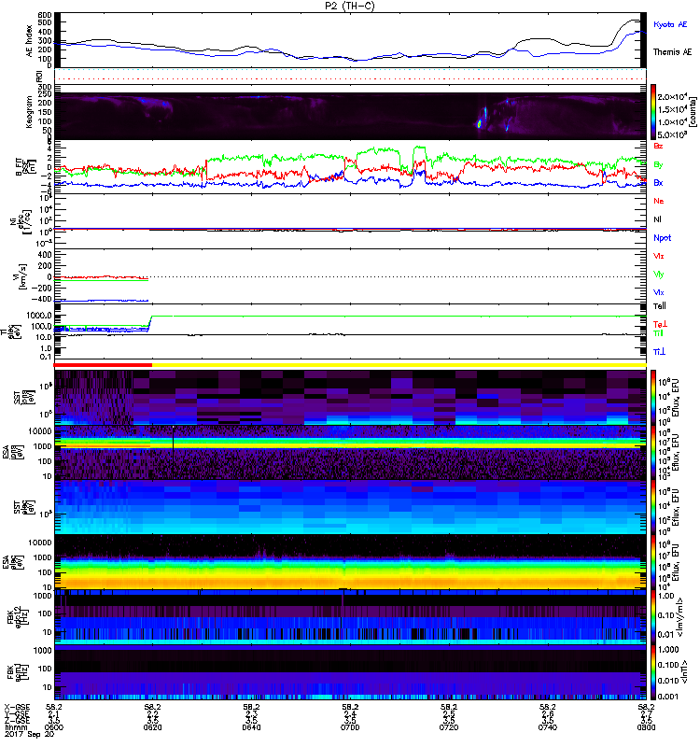Screen dimensions: 700x747
Task: Click the 0640 time axis label
Action: click(251, 727)
